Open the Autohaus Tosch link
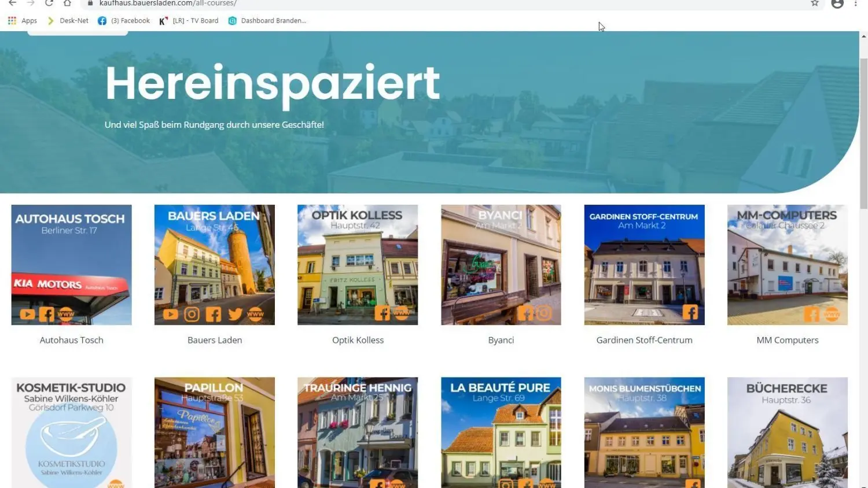The width and height of the screenshot is (868, 488). 71,340
